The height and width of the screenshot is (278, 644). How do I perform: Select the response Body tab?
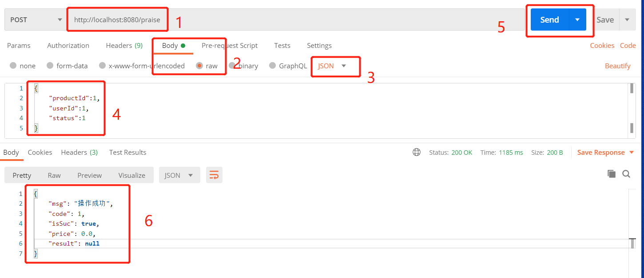[11, 153]
